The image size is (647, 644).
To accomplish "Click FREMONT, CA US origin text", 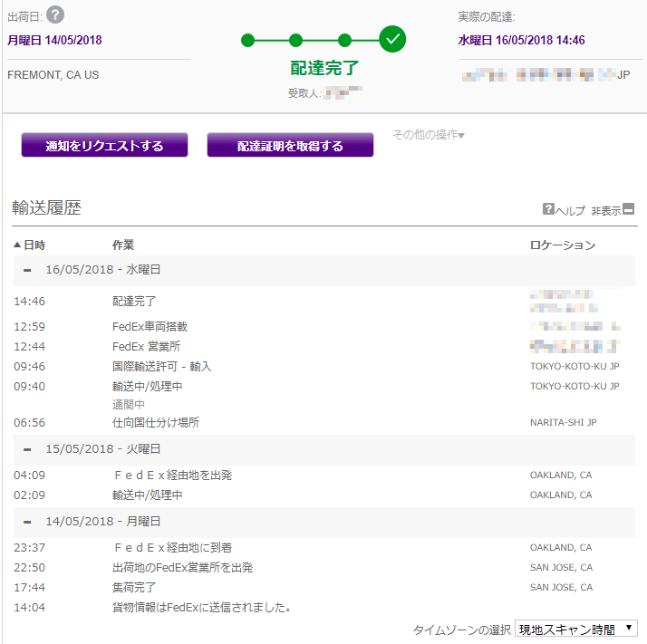I will [x=53, y=75].
